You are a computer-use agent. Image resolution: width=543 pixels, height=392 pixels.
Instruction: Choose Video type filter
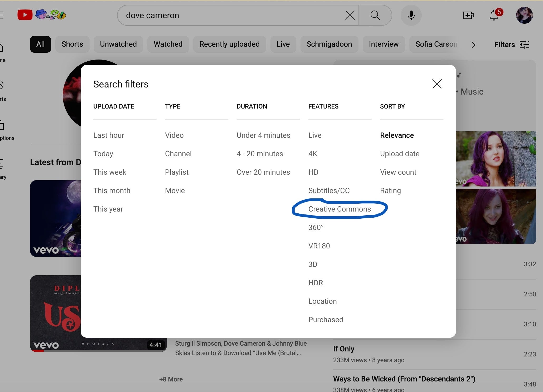(174, 135)
